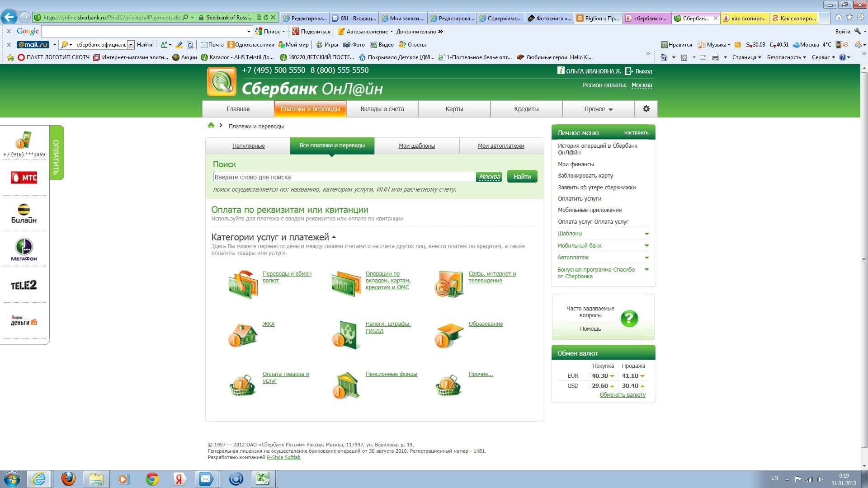Select the МТС operator logo
The width and height of the screenshot is (868, 488).
pyautogui.click(x=24, y=178)
